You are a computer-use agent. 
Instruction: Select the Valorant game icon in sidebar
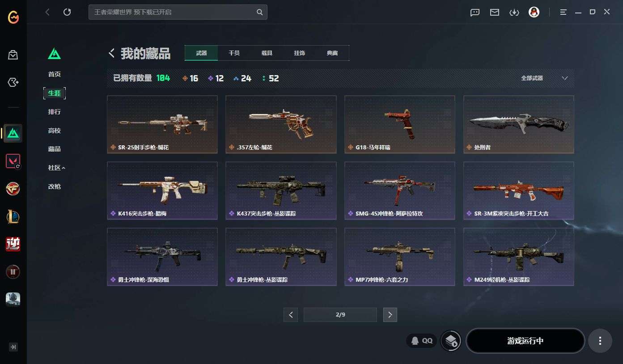coord(13,161)
